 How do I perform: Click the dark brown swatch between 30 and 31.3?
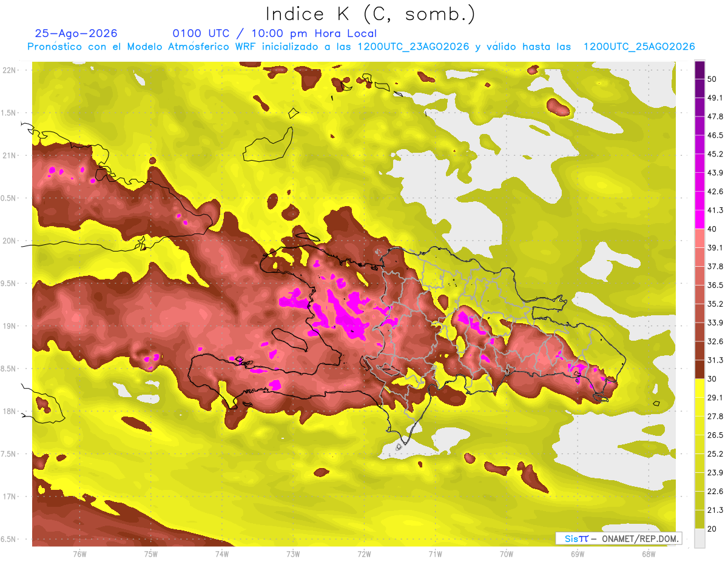[x=699, y=369]
